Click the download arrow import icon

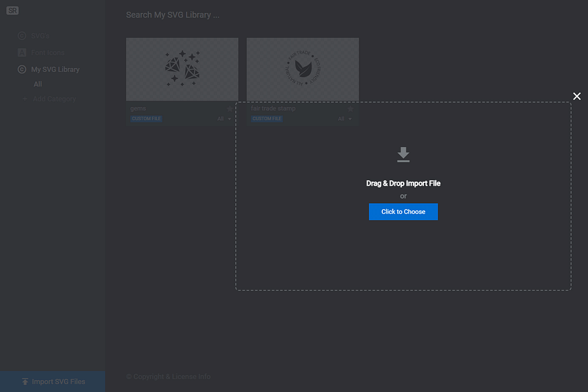click(403, 155)
